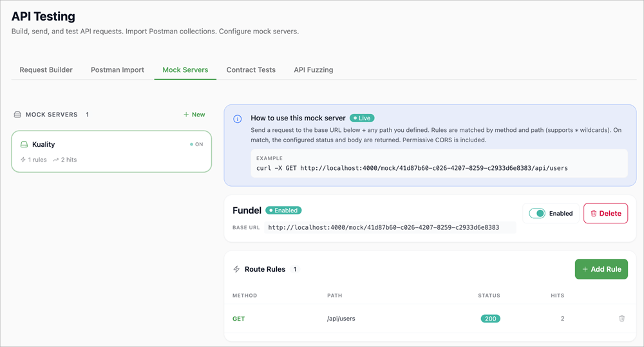Click the BASE URL field
This screenshot has width=644, height=347.
click(x=390, y=227)
